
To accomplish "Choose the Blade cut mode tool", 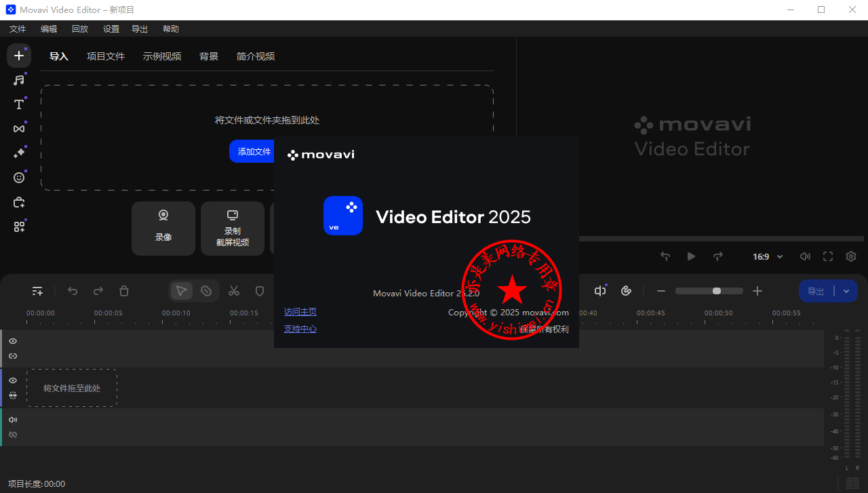I will tap(206, 291).
